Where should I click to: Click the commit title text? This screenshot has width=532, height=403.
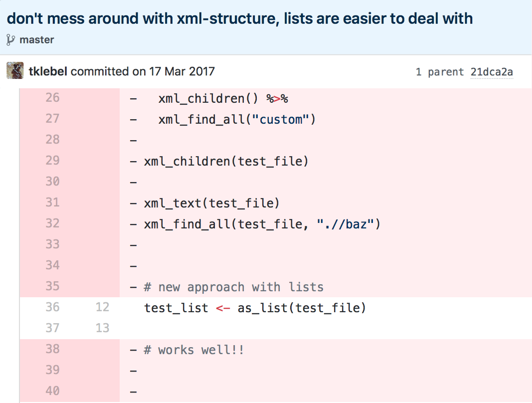pyautogui.click(x=240, y=19)
